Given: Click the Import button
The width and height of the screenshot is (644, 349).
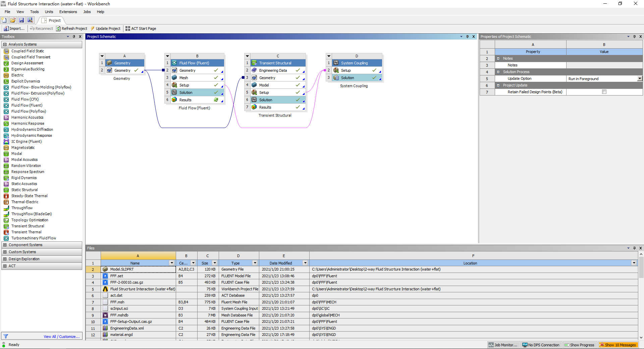Looking at the screenshot, I should (14, 28).
